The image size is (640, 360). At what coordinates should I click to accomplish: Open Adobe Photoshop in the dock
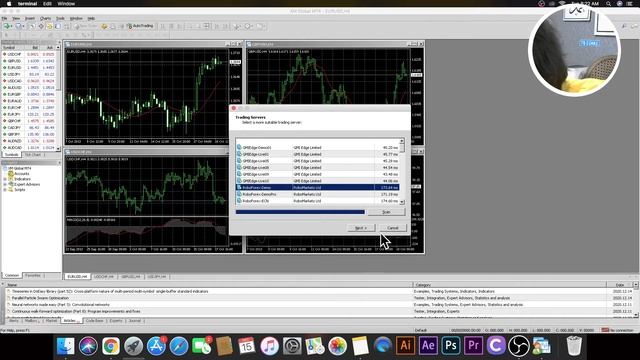tap(451, 346)
